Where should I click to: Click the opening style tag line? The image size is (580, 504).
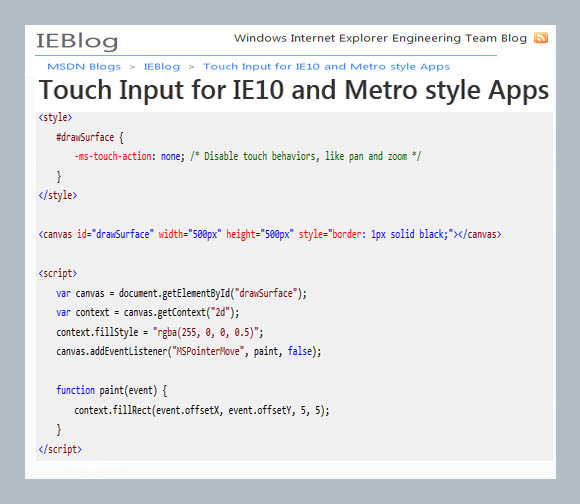[55, 118]
